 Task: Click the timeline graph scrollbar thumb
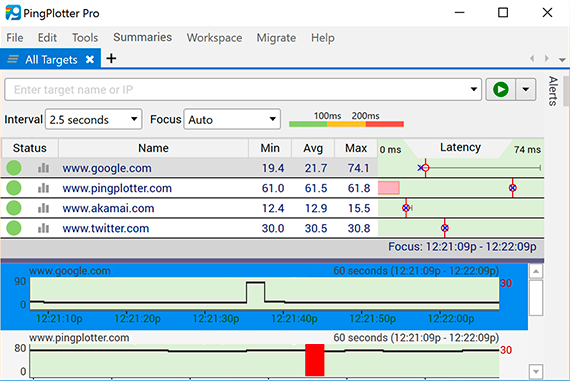click(536, 297)
